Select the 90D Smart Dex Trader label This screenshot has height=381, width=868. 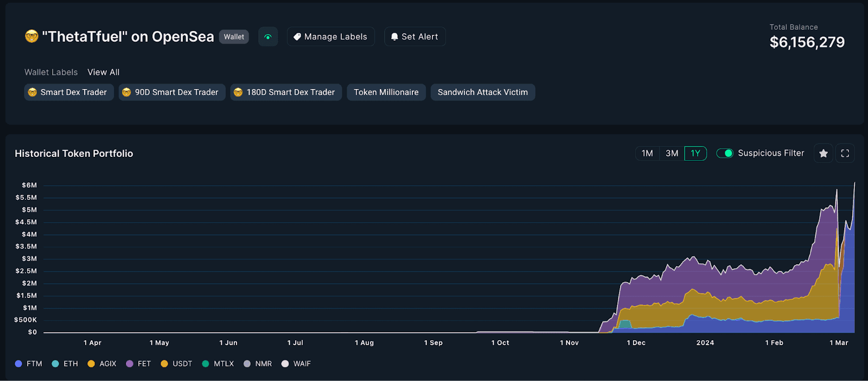172,92
